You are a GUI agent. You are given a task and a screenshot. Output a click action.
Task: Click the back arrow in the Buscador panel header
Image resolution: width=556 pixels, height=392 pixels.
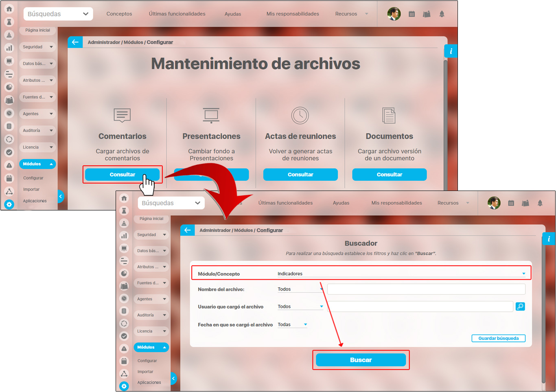tap(188, 230)
